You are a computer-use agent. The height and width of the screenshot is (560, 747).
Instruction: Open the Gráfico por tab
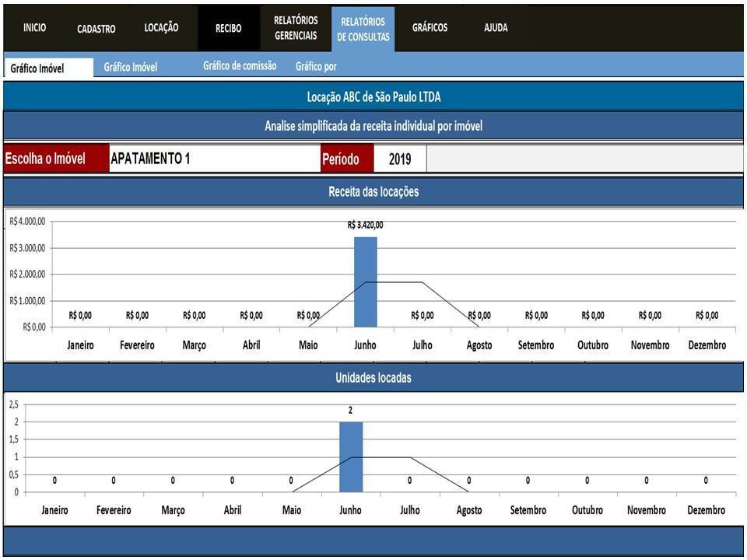pos(316,67)
